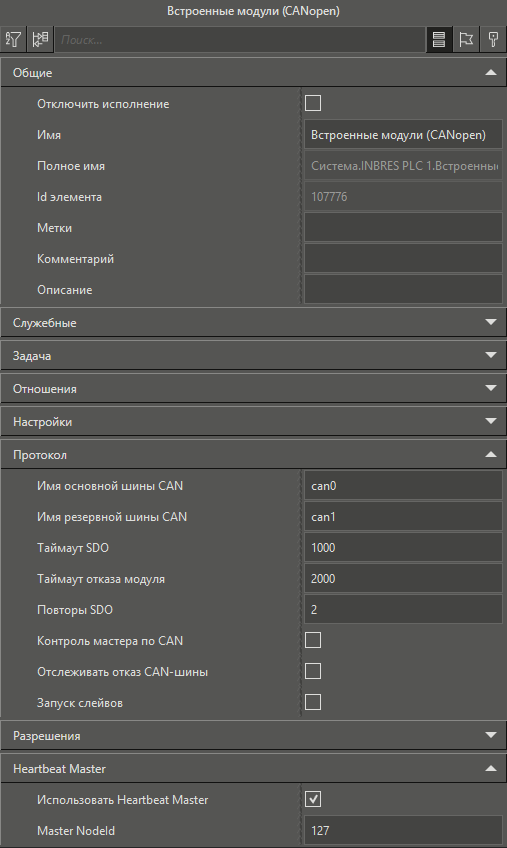Click the pin icon in toolbar
507x848 pixels.
click(493, 39)
